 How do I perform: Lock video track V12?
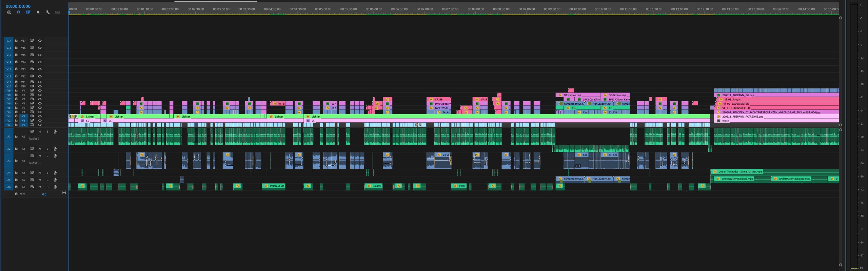tap(16, 76)
